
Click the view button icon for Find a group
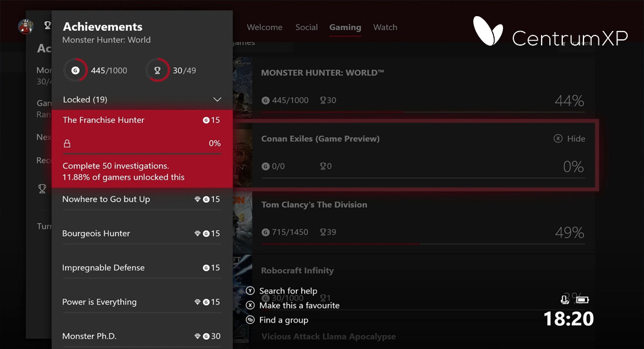coord(250,320)
